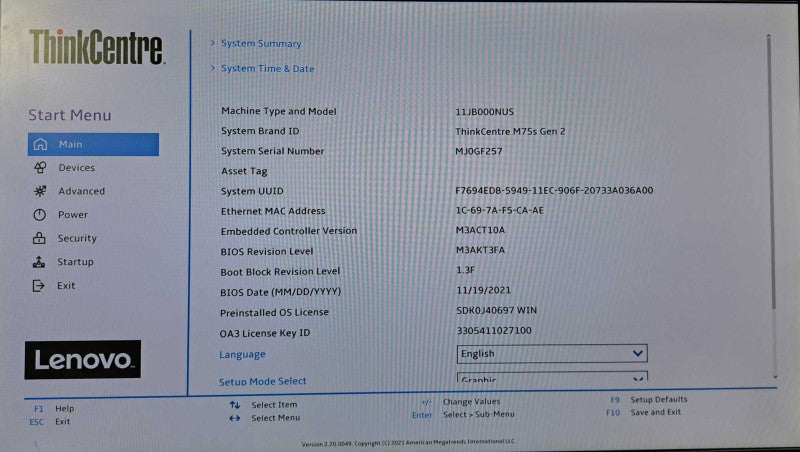Click the Lenovo logo
The height and width of the screenshot is (452, 800).
[83, 360]
